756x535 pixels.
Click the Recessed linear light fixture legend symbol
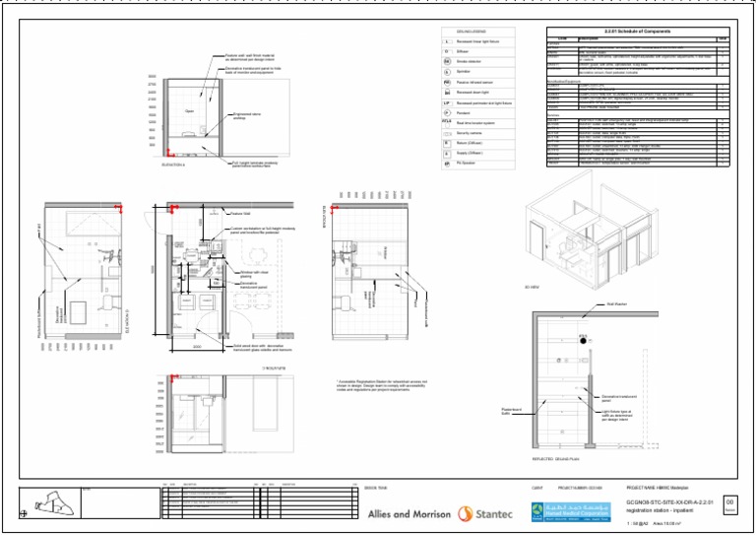pos(447,41)
